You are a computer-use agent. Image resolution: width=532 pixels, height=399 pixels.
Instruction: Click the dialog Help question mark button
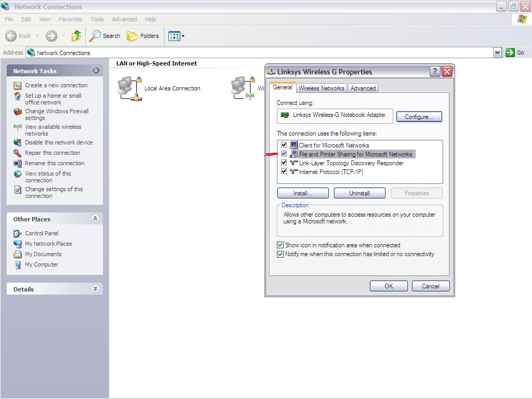pyautogui.click(x=435, y=72)
